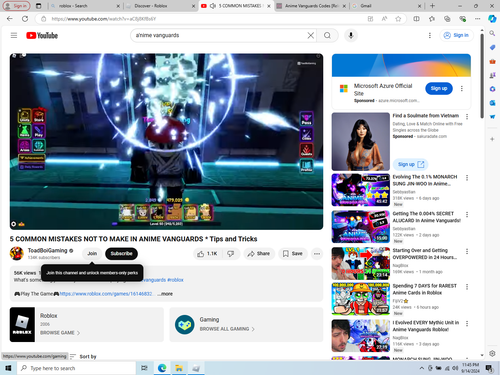The height and width of the screenshot is (375, 500).
Task: Like the video with thumbs up
Action: [x=207, y=254]
